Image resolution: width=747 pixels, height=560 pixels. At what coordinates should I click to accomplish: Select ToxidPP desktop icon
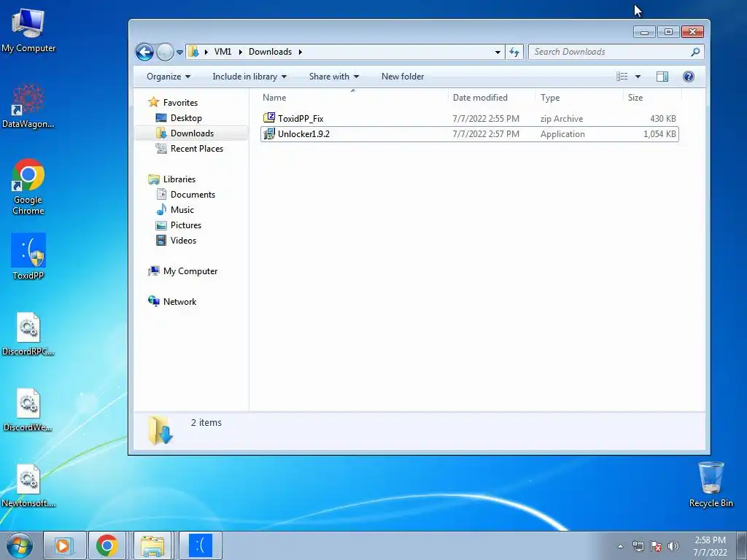click(28, 257)
